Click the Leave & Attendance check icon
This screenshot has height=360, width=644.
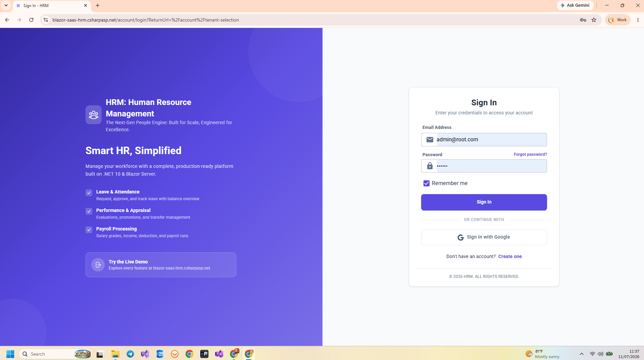89,193
